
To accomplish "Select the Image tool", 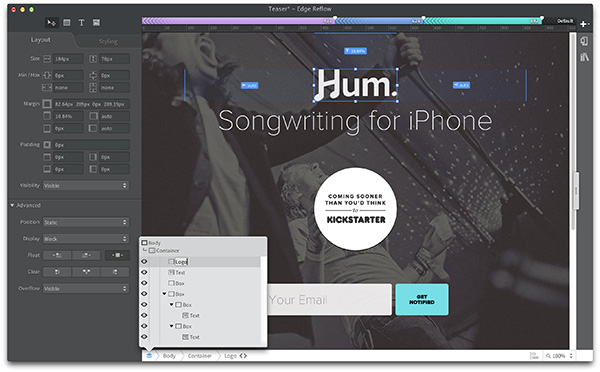I will [96, 23].
